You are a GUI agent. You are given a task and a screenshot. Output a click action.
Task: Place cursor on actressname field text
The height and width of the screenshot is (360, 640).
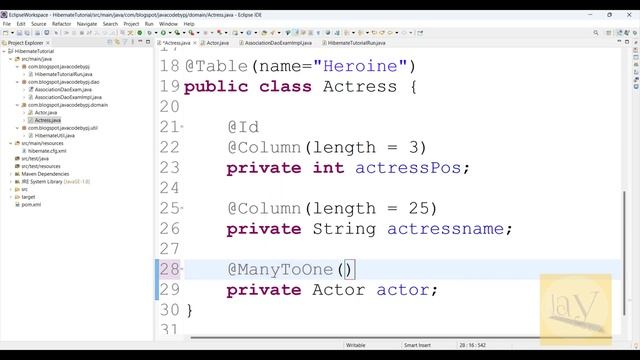pyautogui.click(x=445, y=229)
